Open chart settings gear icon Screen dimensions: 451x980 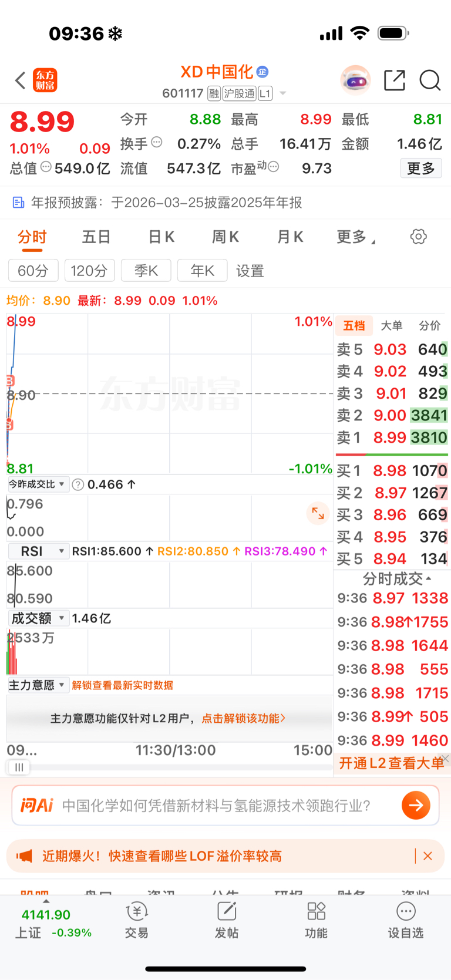tap(418, 237)
